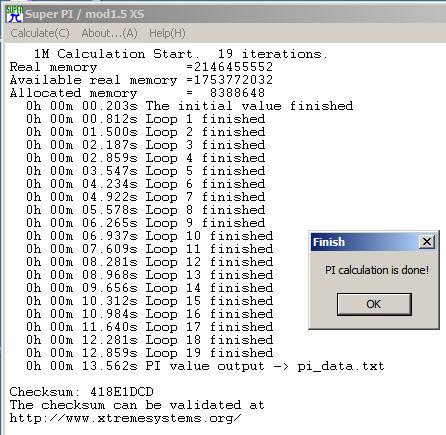
Task: Click the 'Loop 7 finished' line
Action: coord(146,197)
